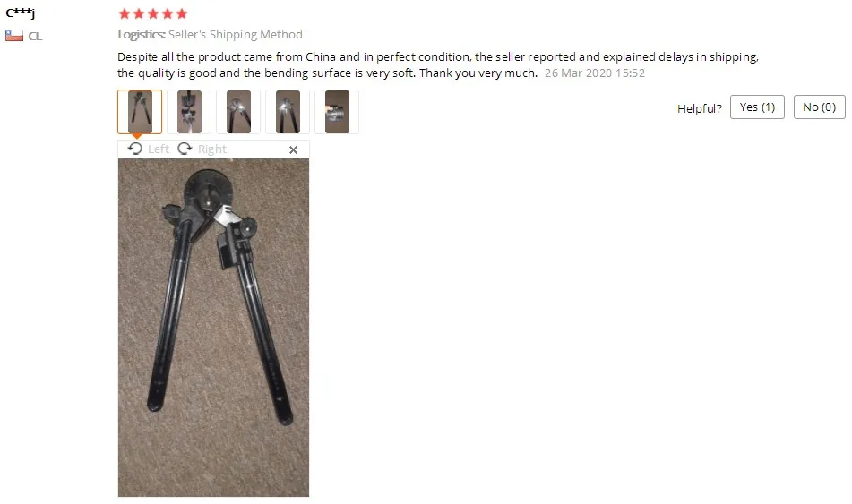Select the first review photo thumbnail

coord(140,112)
